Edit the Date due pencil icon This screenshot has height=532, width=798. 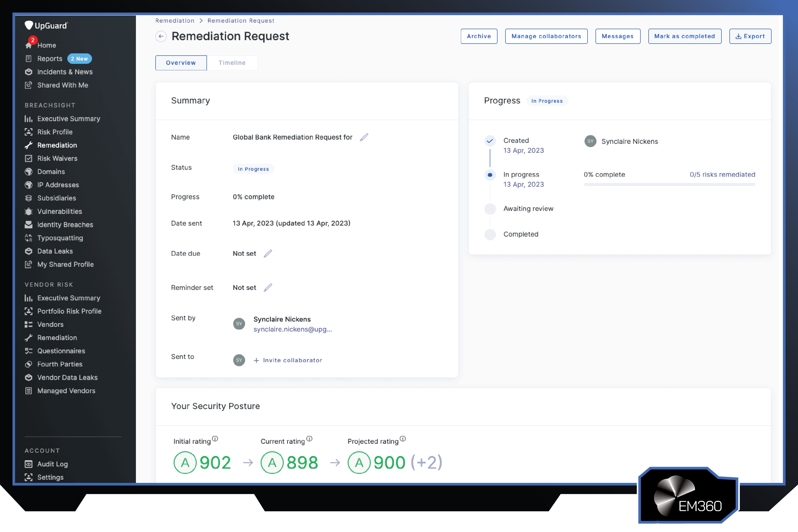(x=268, y=254)
